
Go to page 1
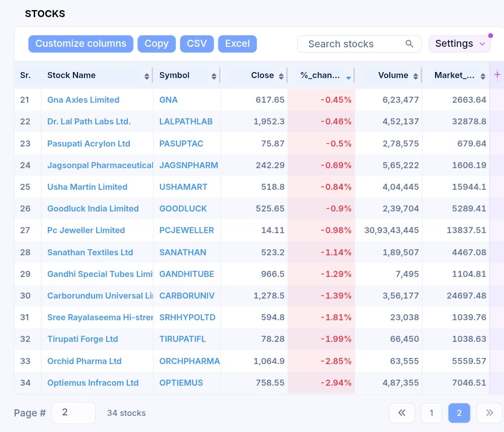point(432,413)
